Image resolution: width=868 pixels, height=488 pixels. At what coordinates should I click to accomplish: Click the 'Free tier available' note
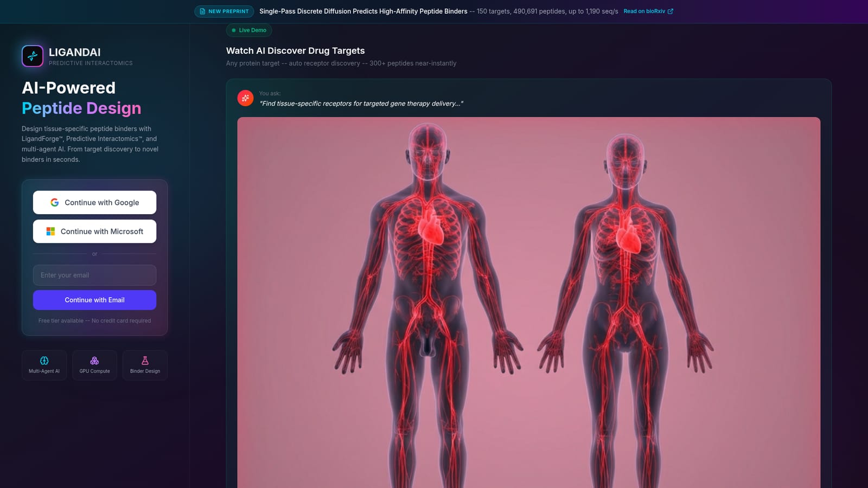click(94, 321)
